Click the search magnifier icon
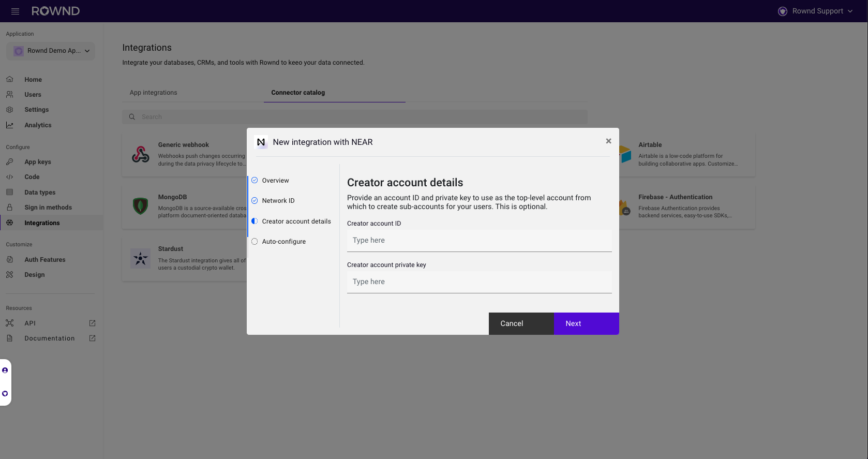Screen dimensions: 868x459 [x=132, y=117]
